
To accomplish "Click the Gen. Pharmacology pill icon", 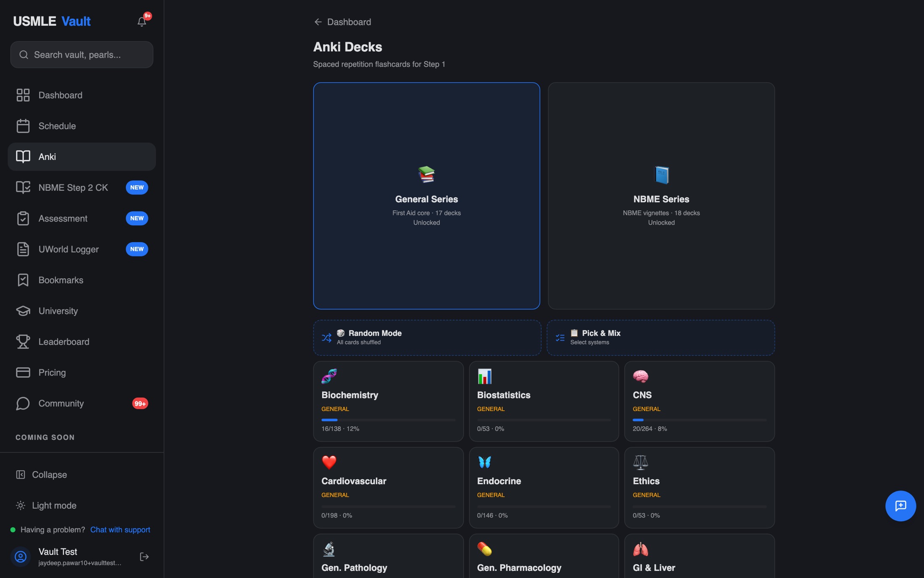I will click(485, 549).
